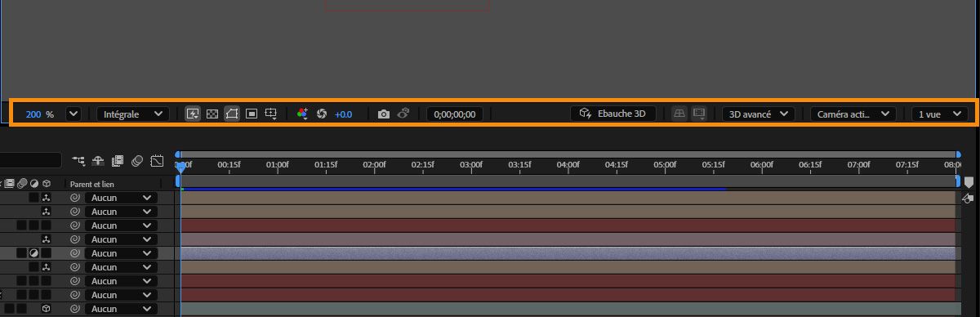Click the time navigator bar above ruler

[x=568, y=154]
